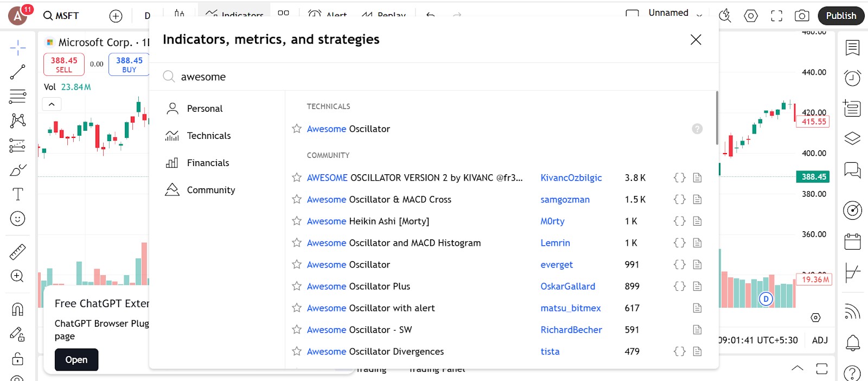Select the text annotation tool

tap(17, 194)
